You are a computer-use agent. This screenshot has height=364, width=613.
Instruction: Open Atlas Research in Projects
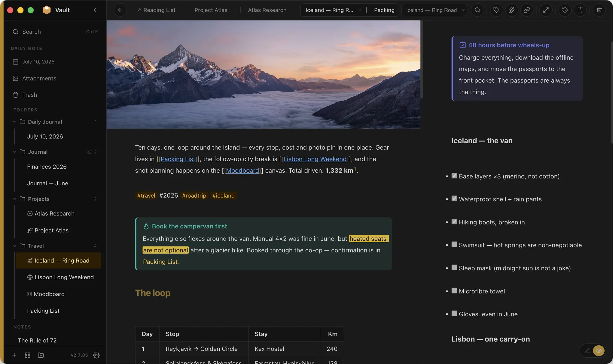point(54,214)
